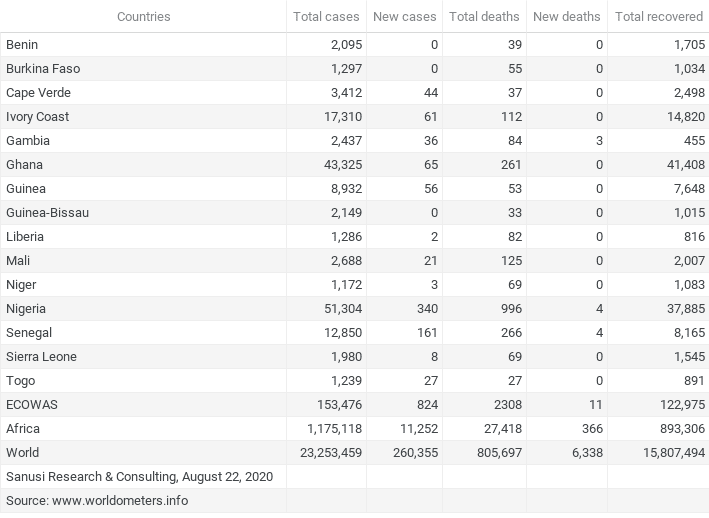
Task: Click the Total recovered column header
Action: [658, 17]
